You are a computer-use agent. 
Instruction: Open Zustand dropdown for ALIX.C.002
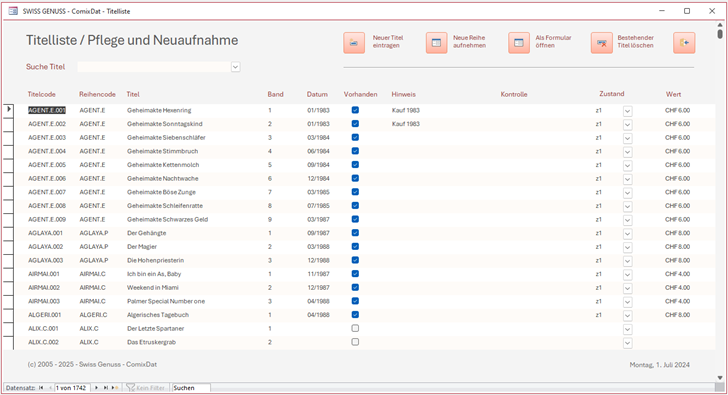click(628, 343)
